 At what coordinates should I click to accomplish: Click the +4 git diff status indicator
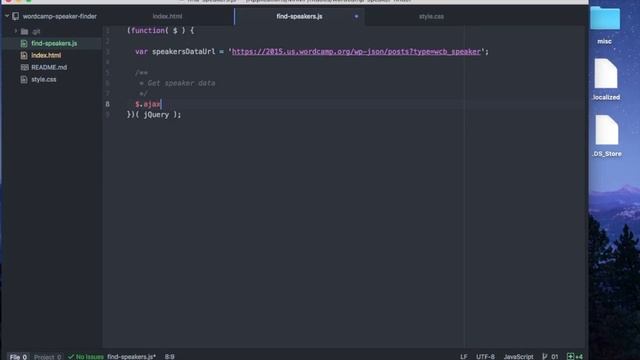pyautogui.click(x=575, y=357)
